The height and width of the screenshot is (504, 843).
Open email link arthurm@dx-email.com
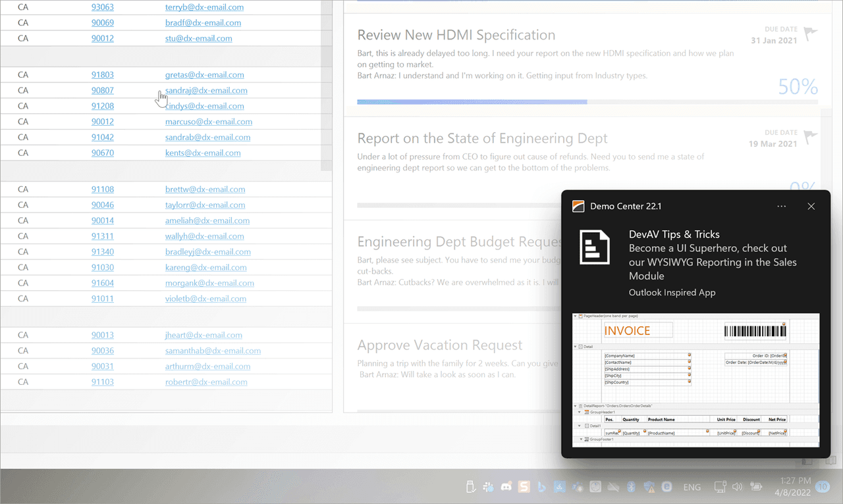tap(208, 366)
